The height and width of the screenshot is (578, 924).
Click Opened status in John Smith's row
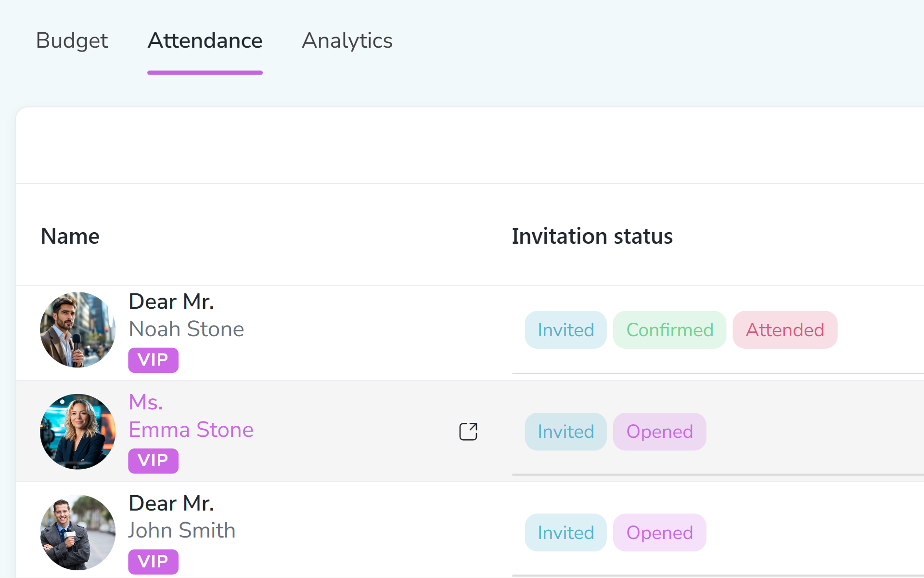tap(659, 532)
